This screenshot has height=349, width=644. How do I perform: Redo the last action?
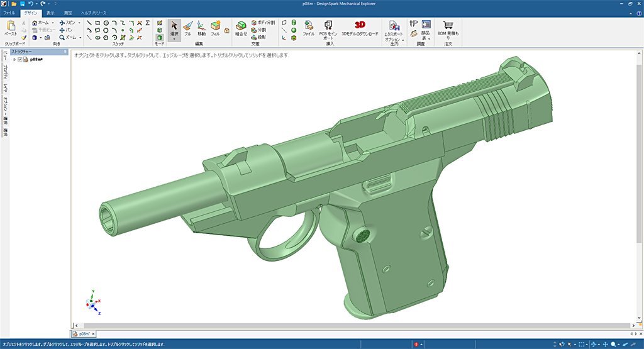(42, 4)
